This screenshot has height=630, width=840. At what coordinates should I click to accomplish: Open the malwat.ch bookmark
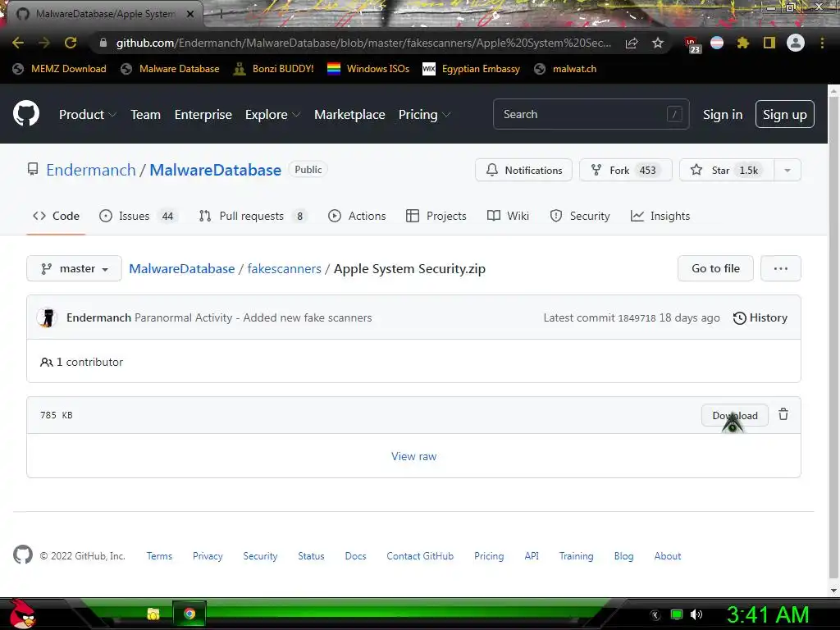point(565,69)
